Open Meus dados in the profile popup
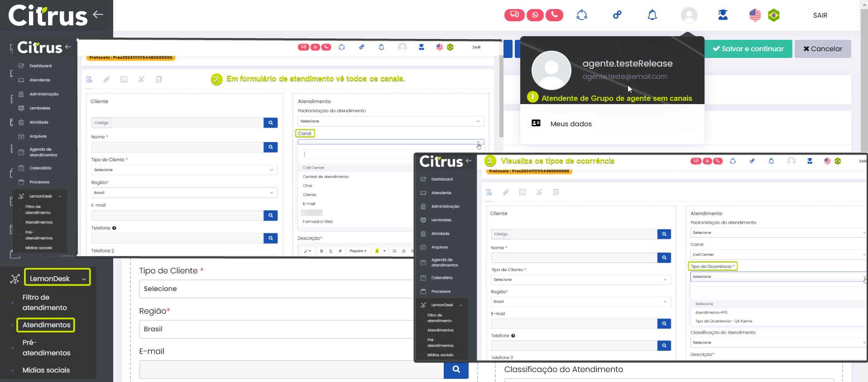The width and height of the screenshot is (868, 382). tap(571, 124)
